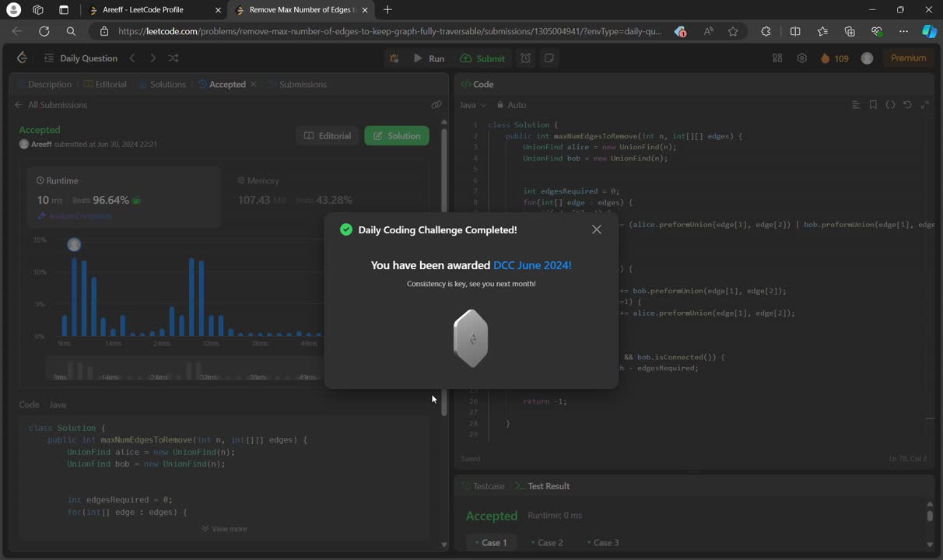Open browser extensions puzzle icon
Image resolution: width=943 pixels, height=560 pixels.
(x=766, y=31)
